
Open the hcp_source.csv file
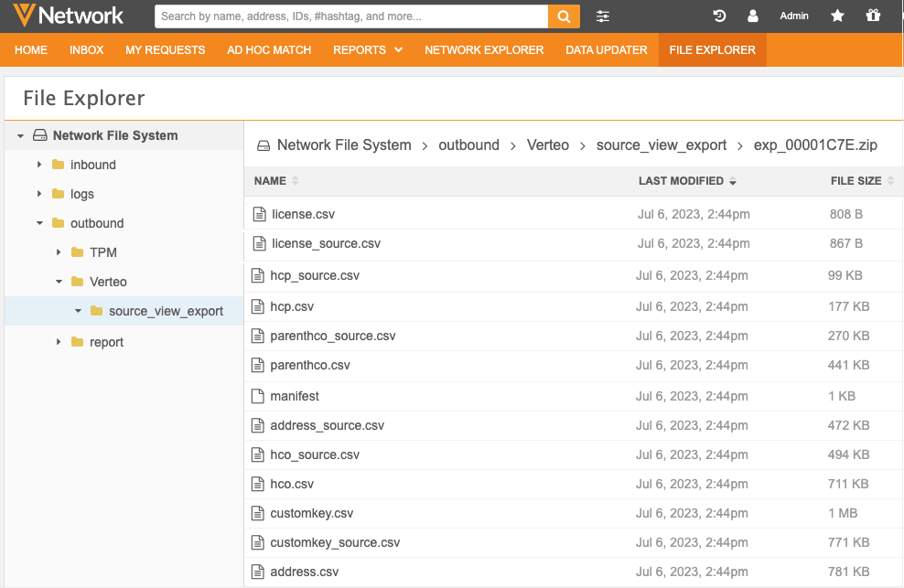[x=315, y=275]
